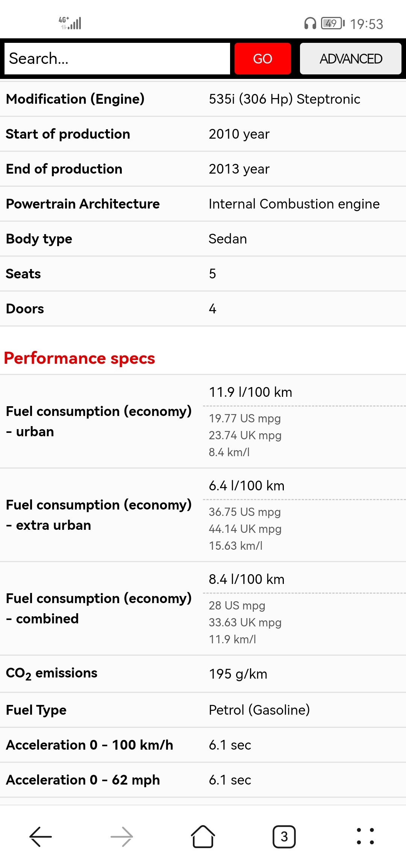Image resolution: width=406 pixels, height=868 pixels.
Task: Select the 535i (306 Hp) Steptronic value
Action: (284, 99)
